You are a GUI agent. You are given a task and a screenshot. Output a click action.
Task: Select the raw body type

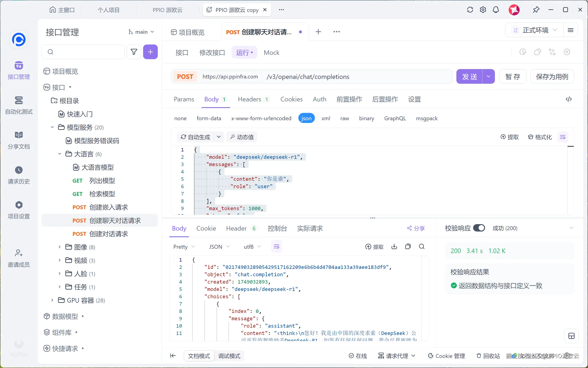tap(344, 118)
